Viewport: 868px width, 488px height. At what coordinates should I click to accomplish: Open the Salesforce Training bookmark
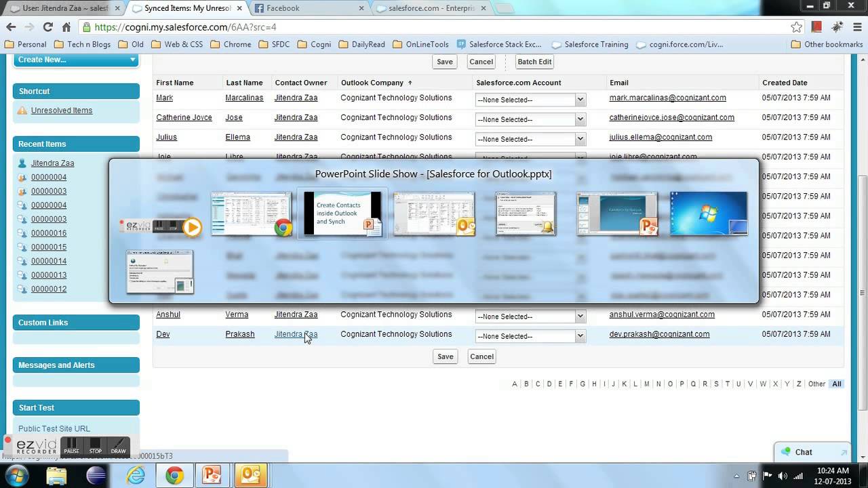pos(590,44)
